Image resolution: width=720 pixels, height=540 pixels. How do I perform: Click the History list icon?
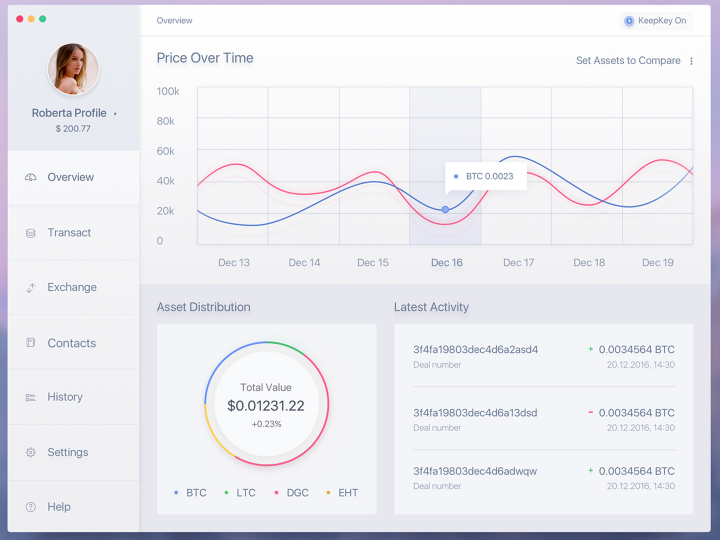31,397
